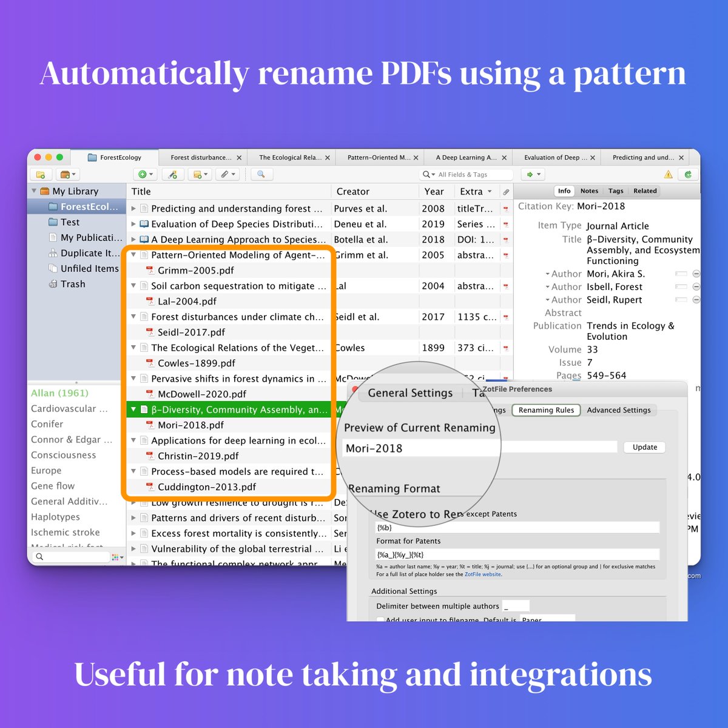
Task: Toggle name field mode for Mori, Akira S.
Action: 681,274
